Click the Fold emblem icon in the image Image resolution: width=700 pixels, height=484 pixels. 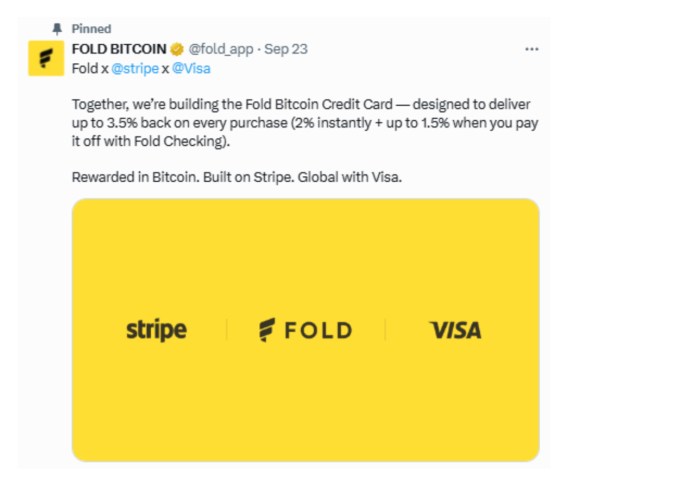267,330
